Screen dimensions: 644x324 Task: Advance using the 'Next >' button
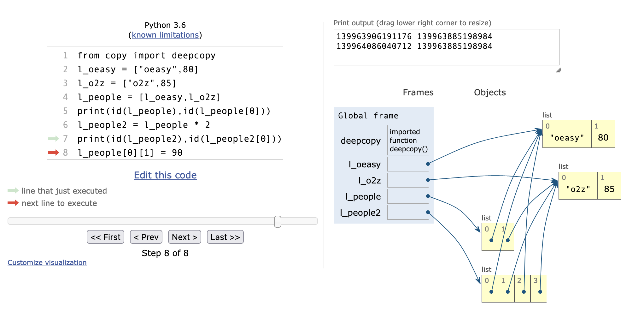click(x=184, y=237)
